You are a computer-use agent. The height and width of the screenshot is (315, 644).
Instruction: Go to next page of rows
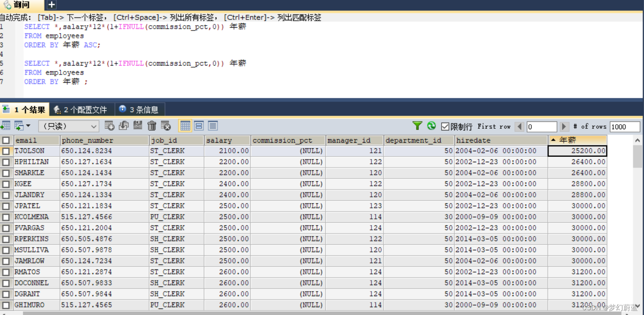pos(564,127)
